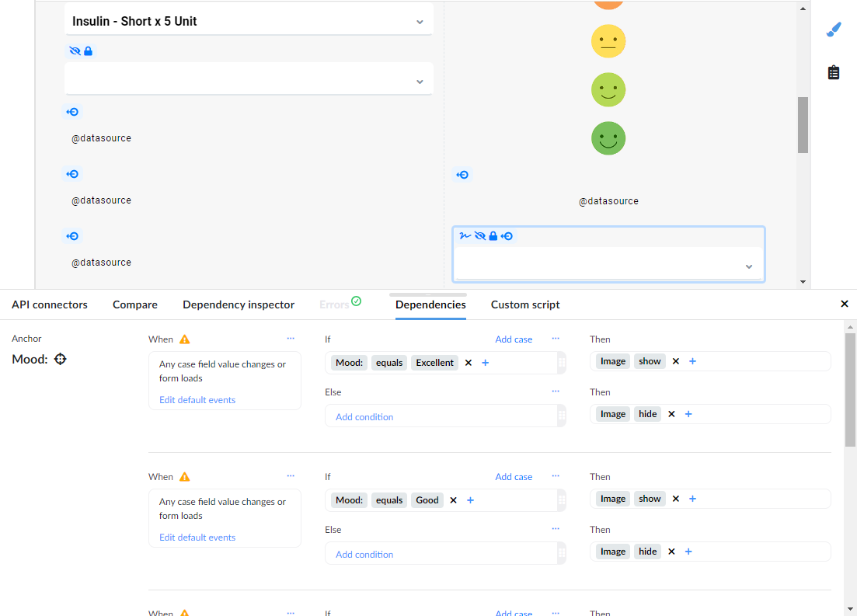
Task: Open the clipboard form list icon
Action: 834,72
